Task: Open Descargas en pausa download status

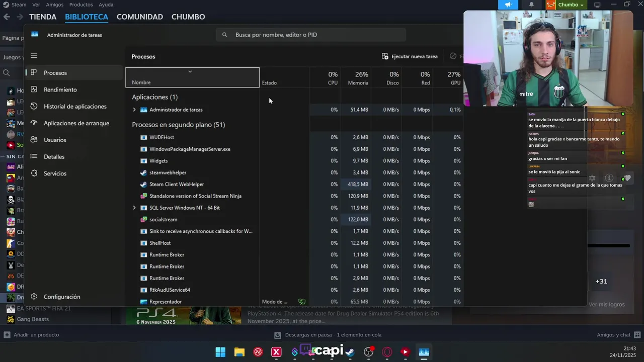Action: tap(328, 335)
